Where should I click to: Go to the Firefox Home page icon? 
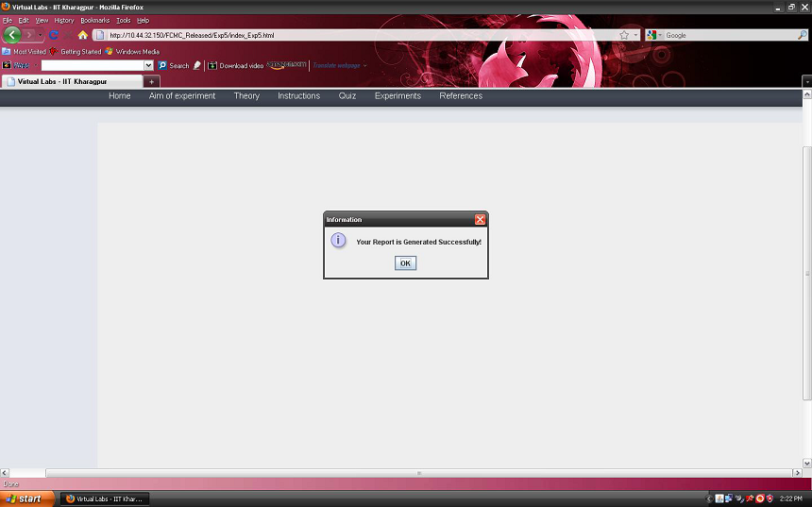pos(82,35)
